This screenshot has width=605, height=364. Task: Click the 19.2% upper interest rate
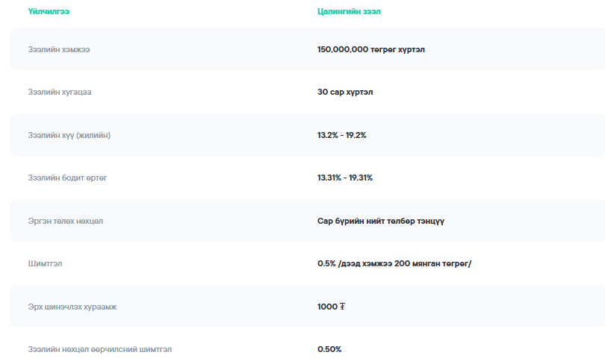tap(356, 135)
